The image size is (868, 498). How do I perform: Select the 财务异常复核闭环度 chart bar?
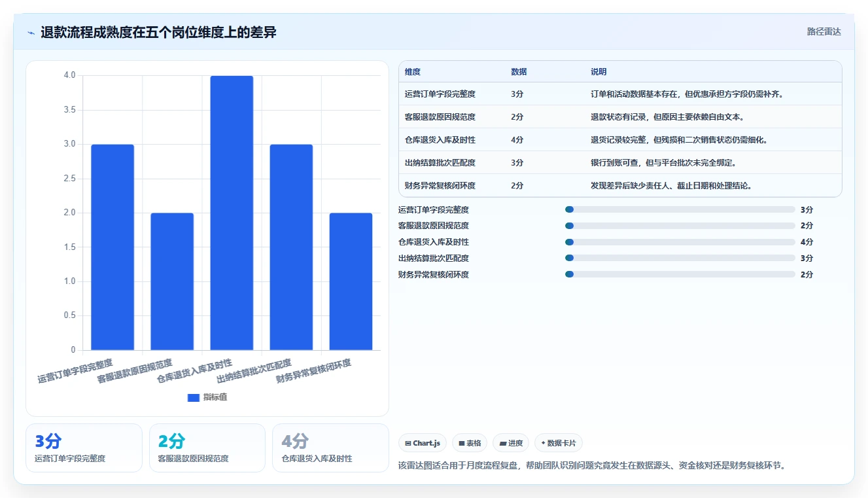(351, 281)
